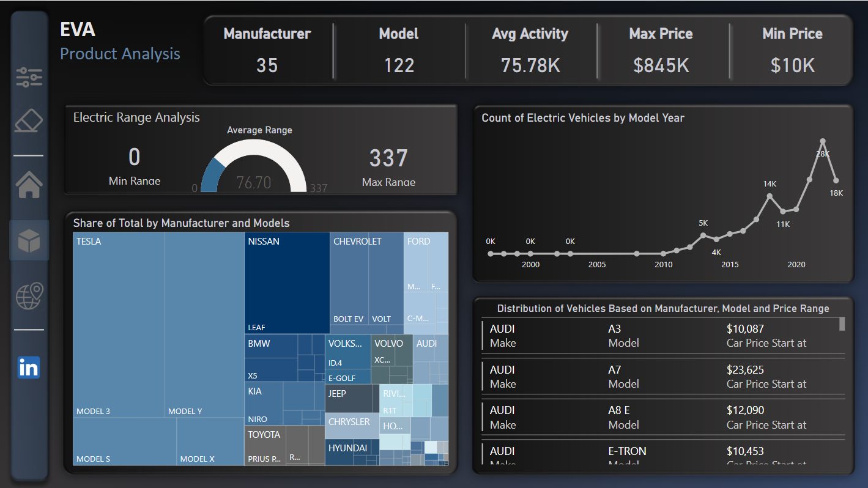Open the filter sliders panel icon

[29, 77]
